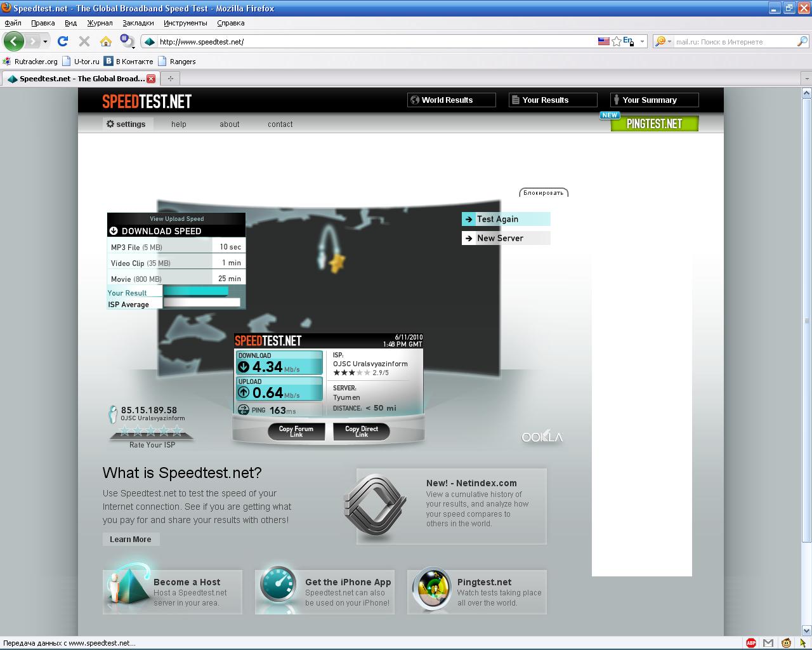Open the Справка menu
Screen dimensions: 812x650
(x=230, y=23)
